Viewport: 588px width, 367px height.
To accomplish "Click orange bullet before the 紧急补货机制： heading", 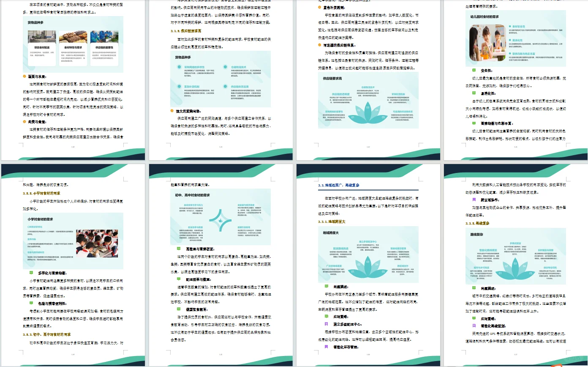I will [x=320, y=7].
